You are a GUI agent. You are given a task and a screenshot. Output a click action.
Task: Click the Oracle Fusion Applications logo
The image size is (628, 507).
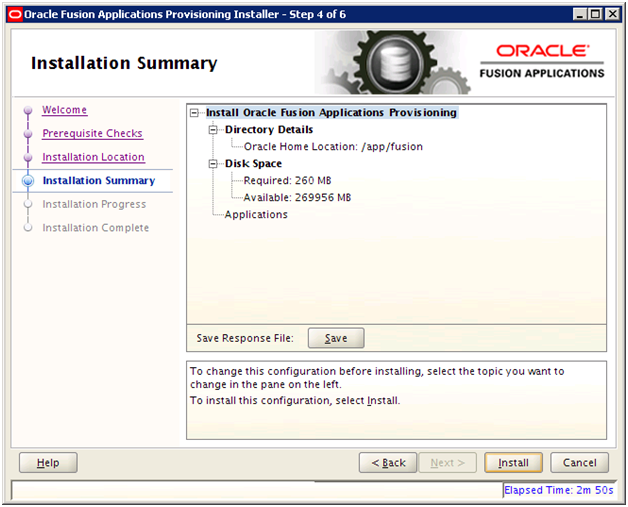[541, 62]
